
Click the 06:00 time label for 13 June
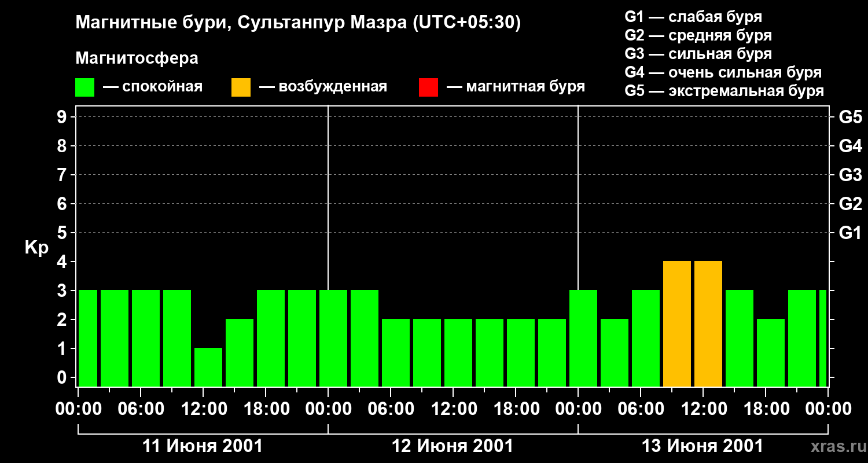[x=641, y=409]
